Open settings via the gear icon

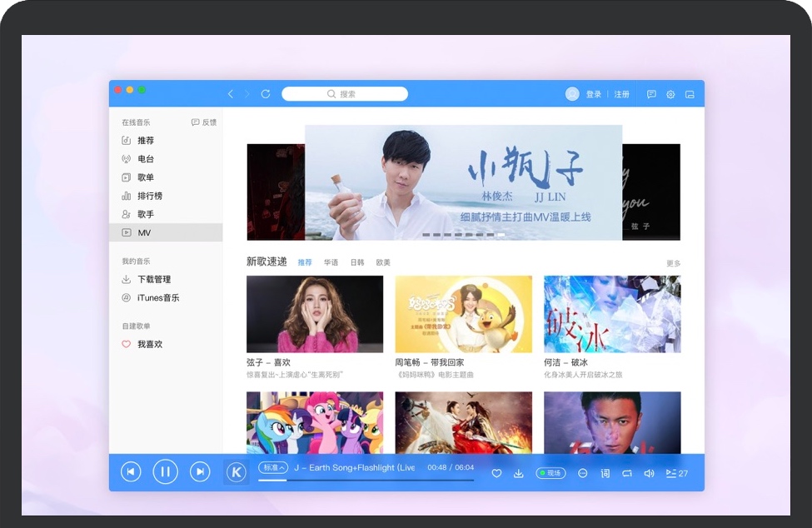pos(670,94)
